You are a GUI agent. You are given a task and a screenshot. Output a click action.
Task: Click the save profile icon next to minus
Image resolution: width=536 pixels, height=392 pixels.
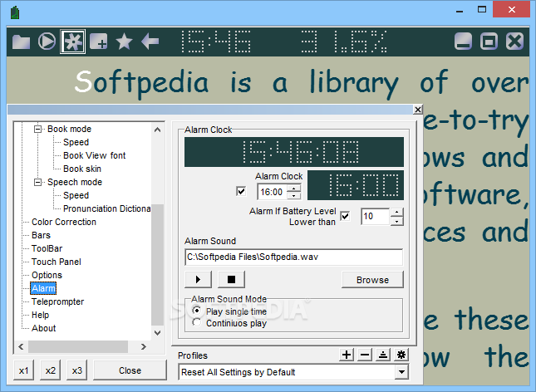click(x=383, y=355)
